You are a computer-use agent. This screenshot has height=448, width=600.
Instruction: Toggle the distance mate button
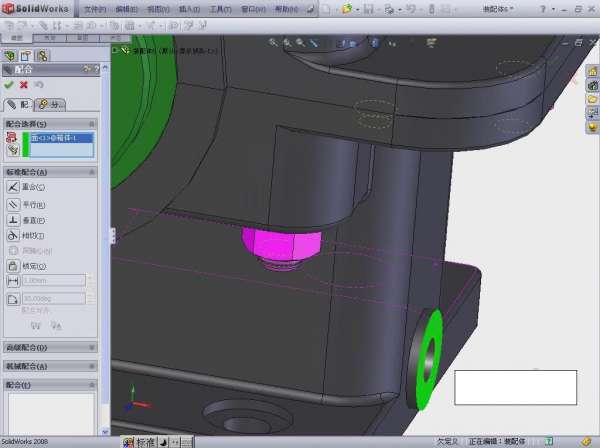[x=13, y=281]
